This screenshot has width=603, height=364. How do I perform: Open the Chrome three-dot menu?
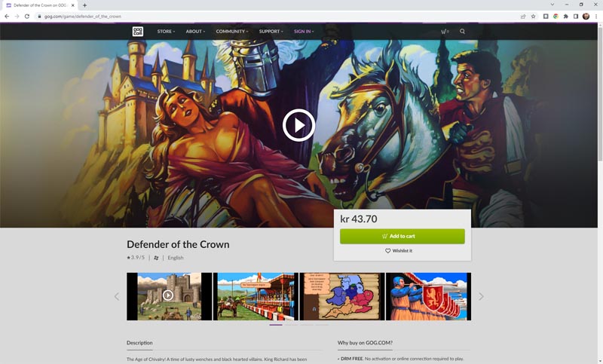[596, 16]
